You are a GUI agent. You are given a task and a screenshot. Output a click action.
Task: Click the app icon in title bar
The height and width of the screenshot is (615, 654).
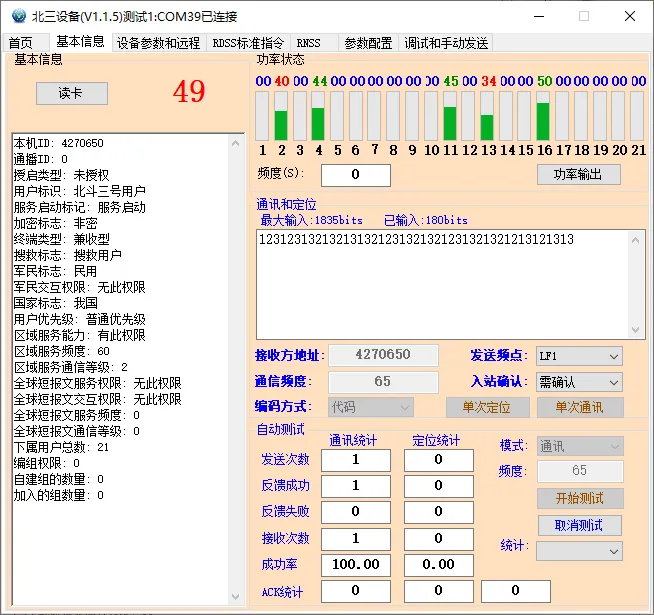pyautogui.click(x=15, y=15)
